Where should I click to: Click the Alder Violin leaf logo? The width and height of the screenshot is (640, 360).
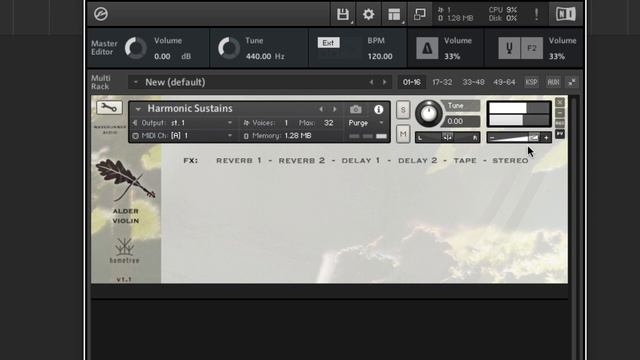[x=125, y=180]
